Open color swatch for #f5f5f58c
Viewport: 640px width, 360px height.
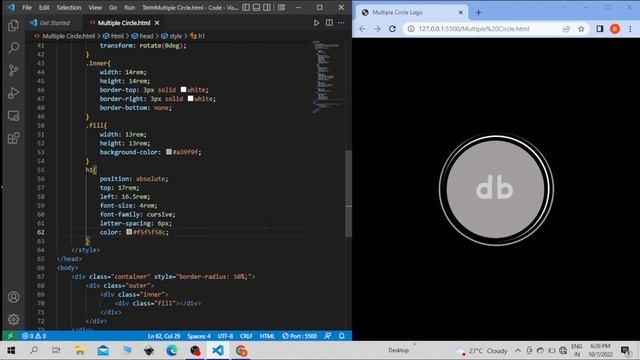pos(129,232)
